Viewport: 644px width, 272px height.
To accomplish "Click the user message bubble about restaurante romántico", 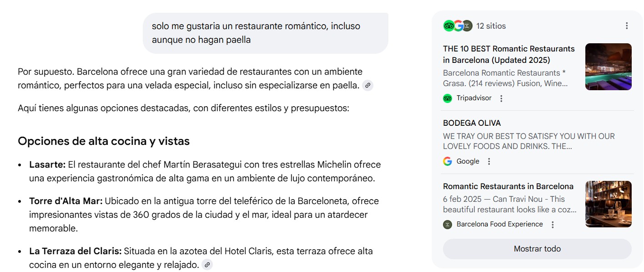I will pos(265,33).
